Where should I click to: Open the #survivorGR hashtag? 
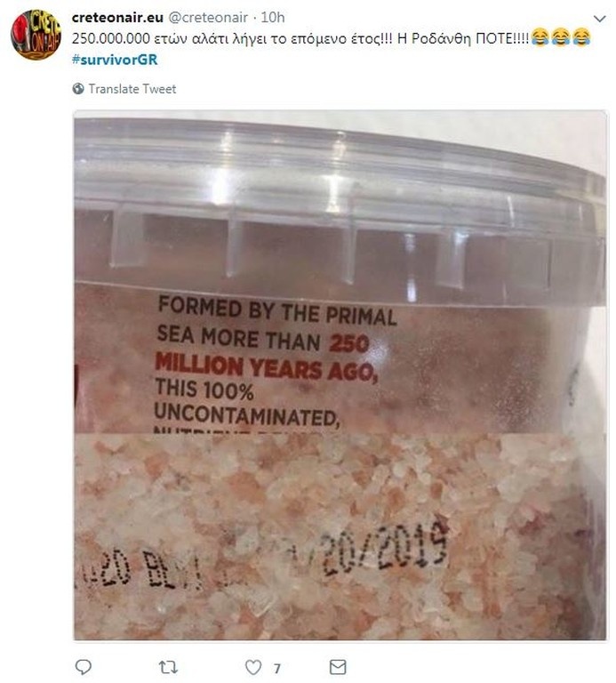coord(115,60)
